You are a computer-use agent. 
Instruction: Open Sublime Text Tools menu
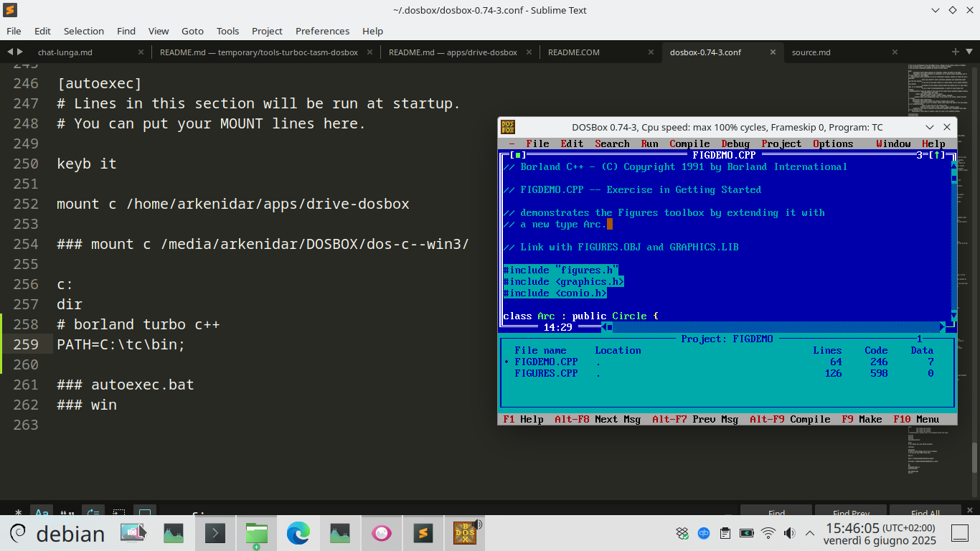227,31
